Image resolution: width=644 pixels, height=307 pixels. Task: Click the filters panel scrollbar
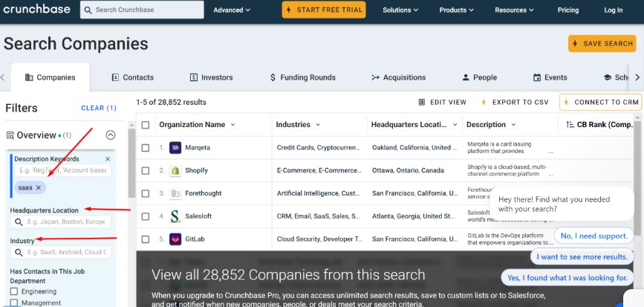point(131,163)
